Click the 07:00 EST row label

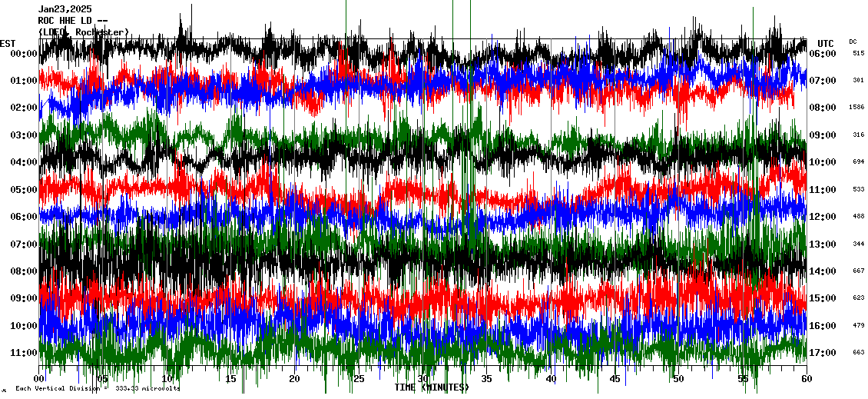click(25, 244)
